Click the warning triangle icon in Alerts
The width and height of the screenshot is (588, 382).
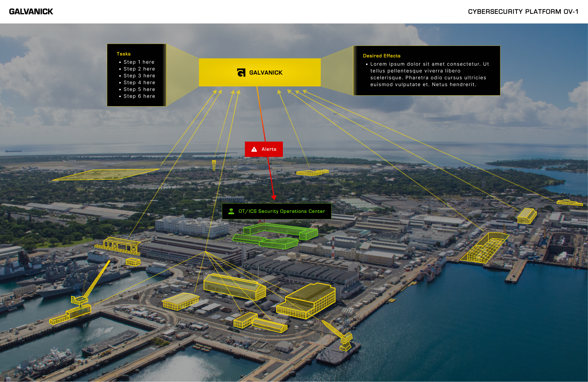pos(254,149)
